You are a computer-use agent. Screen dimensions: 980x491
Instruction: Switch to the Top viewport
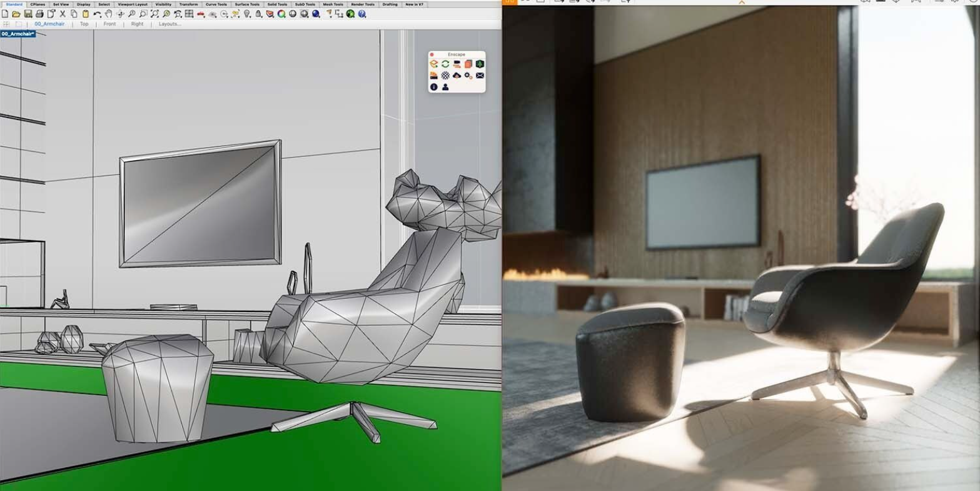click(84, 24)
